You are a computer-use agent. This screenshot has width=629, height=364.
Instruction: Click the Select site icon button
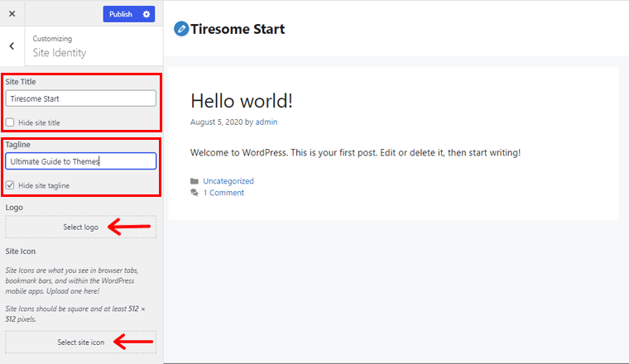pyautogui.click(x=80, y=342)
